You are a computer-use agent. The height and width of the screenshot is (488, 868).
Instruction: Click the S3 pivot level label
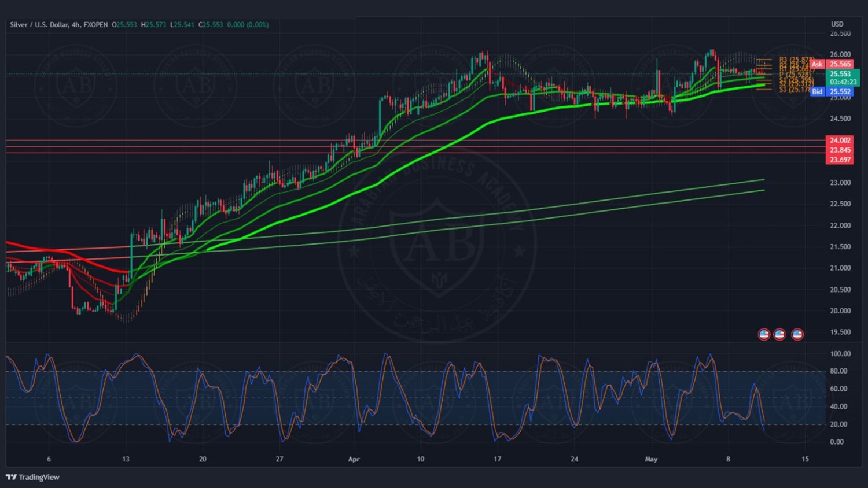click(795, 90)
